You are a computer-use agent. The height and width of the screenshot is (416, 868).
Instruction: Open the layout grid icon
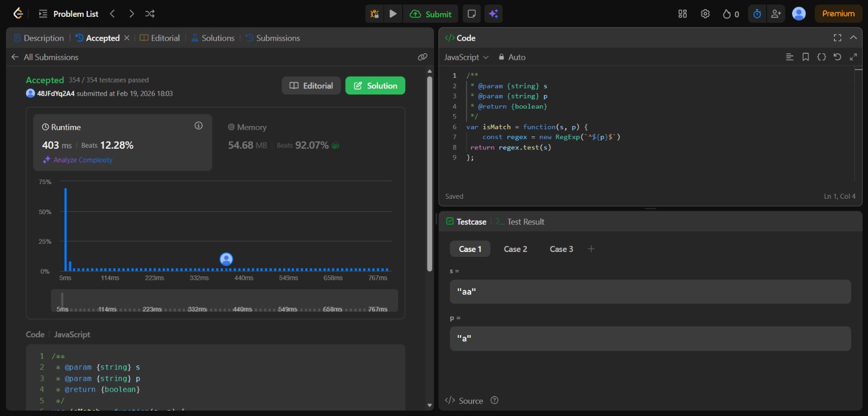tap(682, 14)
